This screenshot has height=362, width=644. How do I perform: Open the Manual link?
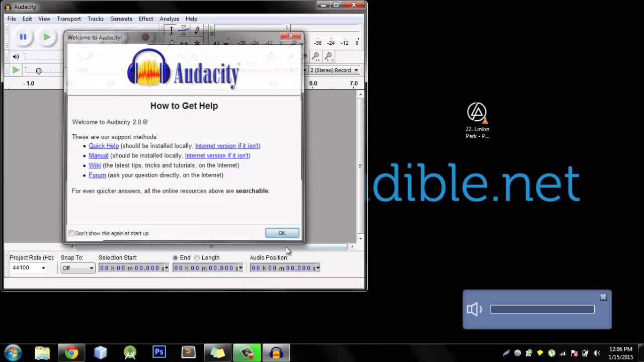tap(99, 155)
